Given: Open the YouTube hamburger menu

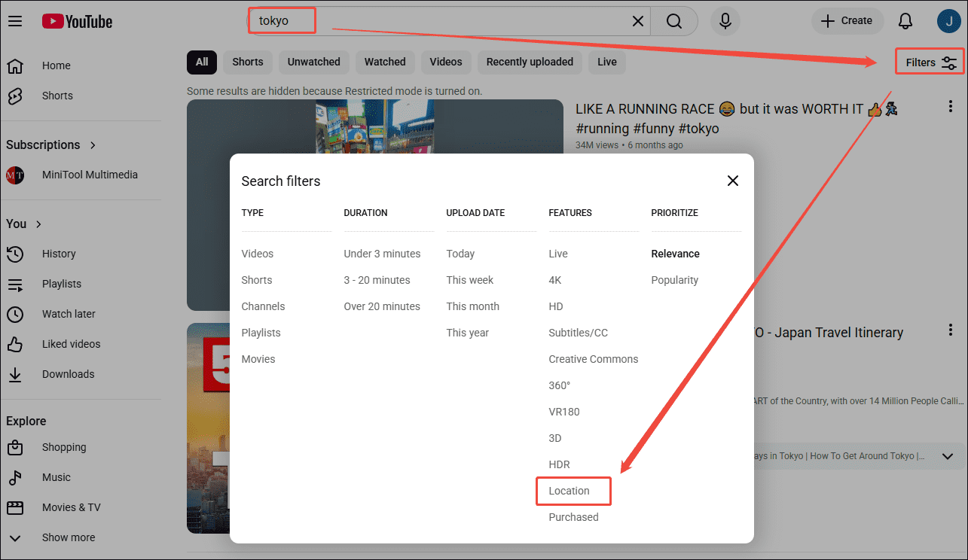Looking at the screenshot, I should [x=15, y=21].
